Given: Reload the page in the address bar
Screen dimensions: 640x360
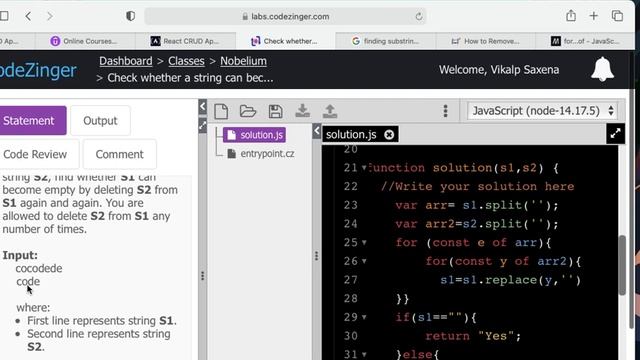Looking at the screenshot, I should pyautogui.click(x=419, y=16).
